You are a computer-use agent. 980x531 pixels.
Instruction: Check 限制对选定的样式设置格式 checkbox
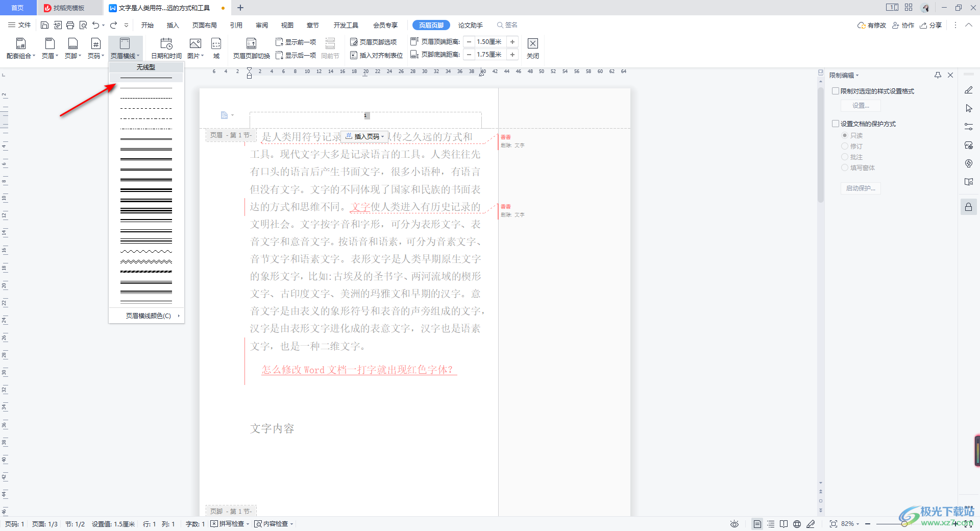(x=836, y=91)
